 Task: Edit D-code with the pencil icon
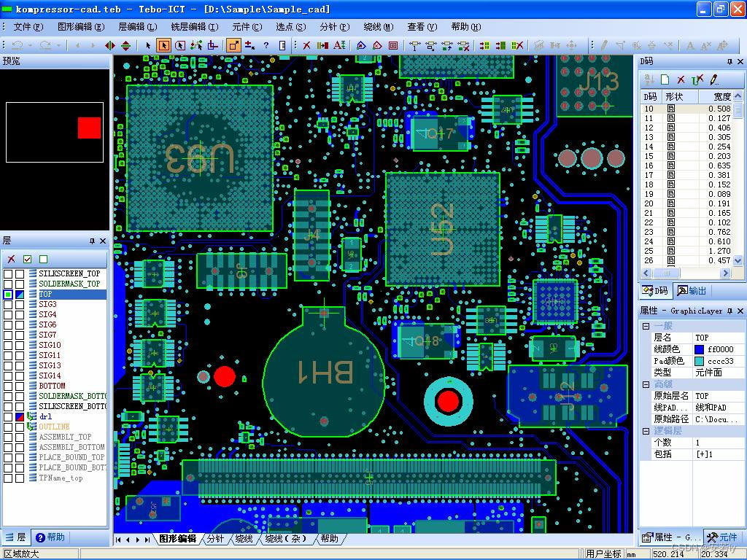(713, 80)
